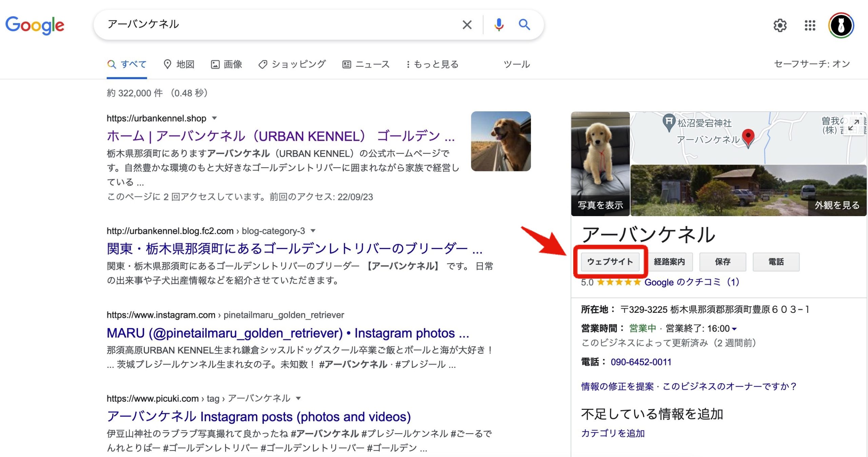This screenshot has height=457, width=868.
Task: Click the www.instagram.com URL text
Action: point(161,315)
